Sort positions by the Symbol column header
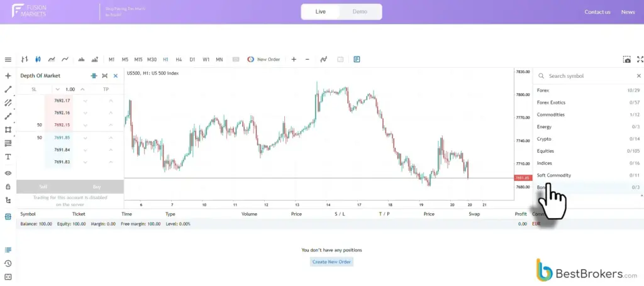This screenshot has height=286, width=644. click(x=28, y=214)
